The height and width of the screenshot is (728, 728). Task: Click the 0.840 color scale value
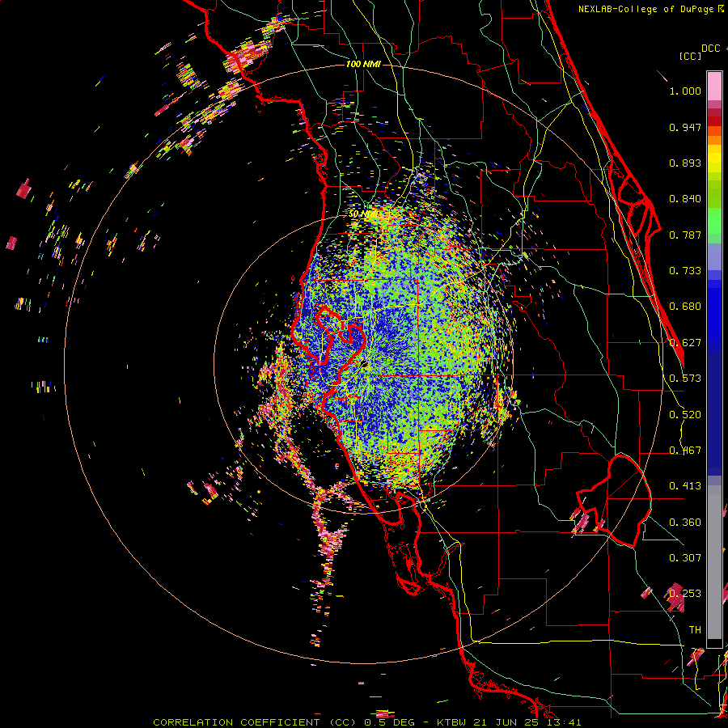685,199
